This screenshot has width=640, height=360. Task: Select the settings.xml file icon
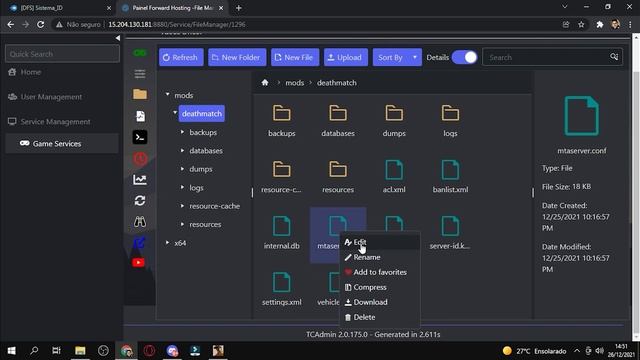[x=282, y=282]
